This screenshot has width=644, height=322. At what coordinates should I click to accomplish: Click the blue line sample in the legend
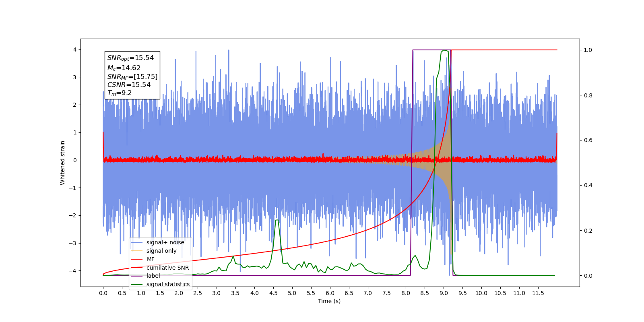pos(136,242)
